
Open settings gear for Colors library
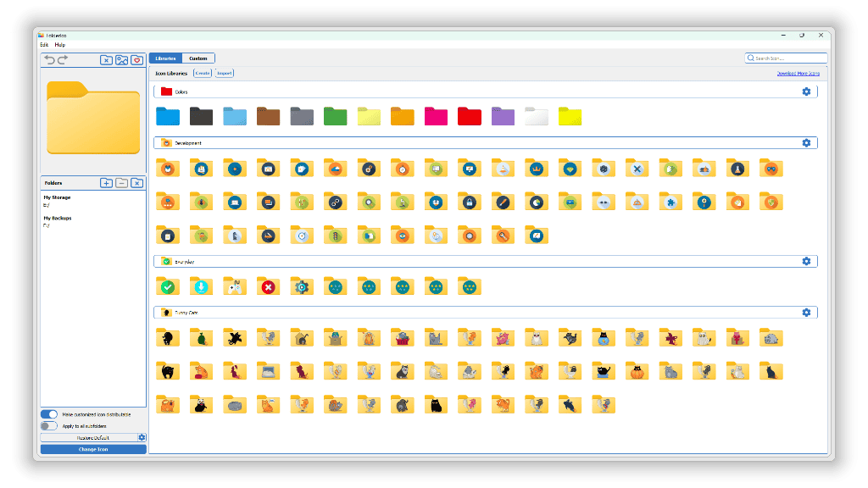[x=806, y=91]
